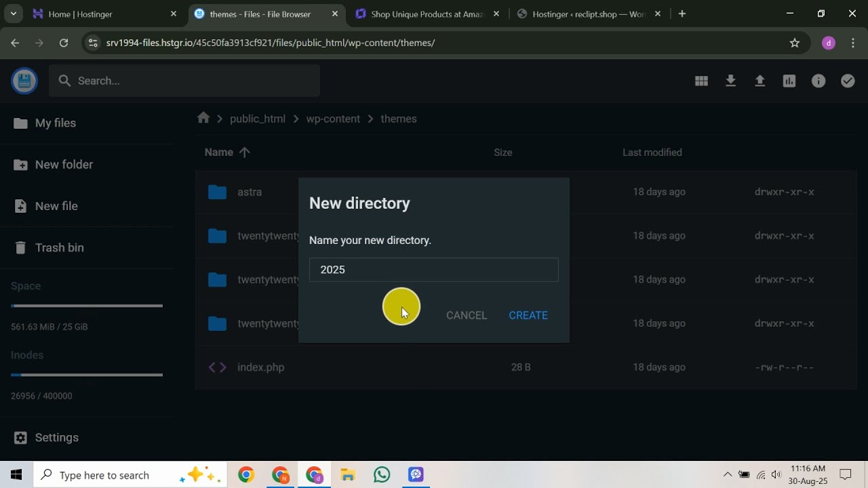
Task: Toggle the Name sort arrow
Action: 245,152
